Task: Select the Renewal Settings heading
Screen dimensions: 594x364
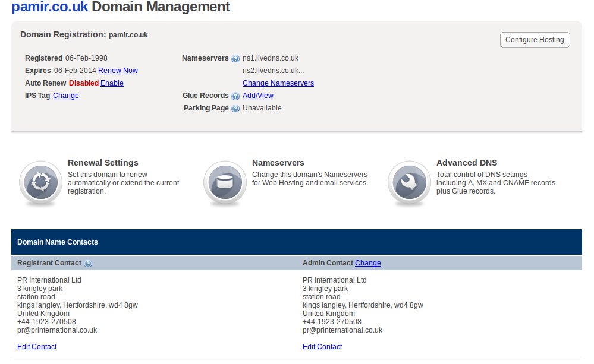Action: 103,163
